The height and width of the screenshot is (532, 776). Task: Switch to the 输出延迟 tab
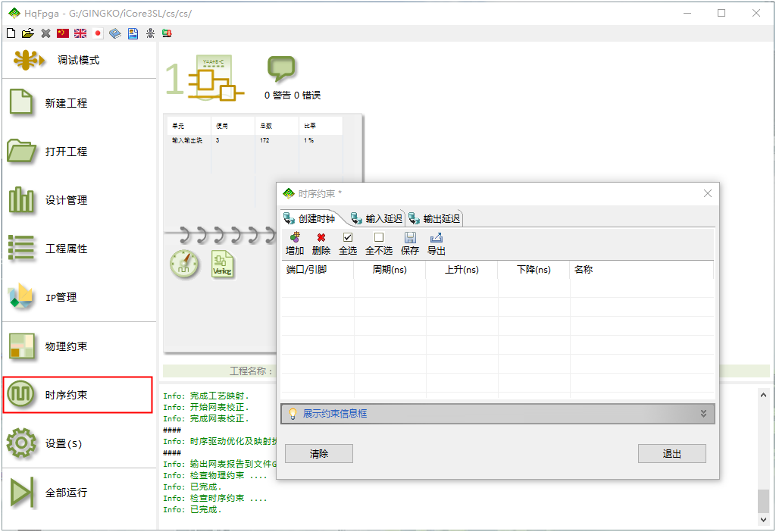[x=434, y=218]
